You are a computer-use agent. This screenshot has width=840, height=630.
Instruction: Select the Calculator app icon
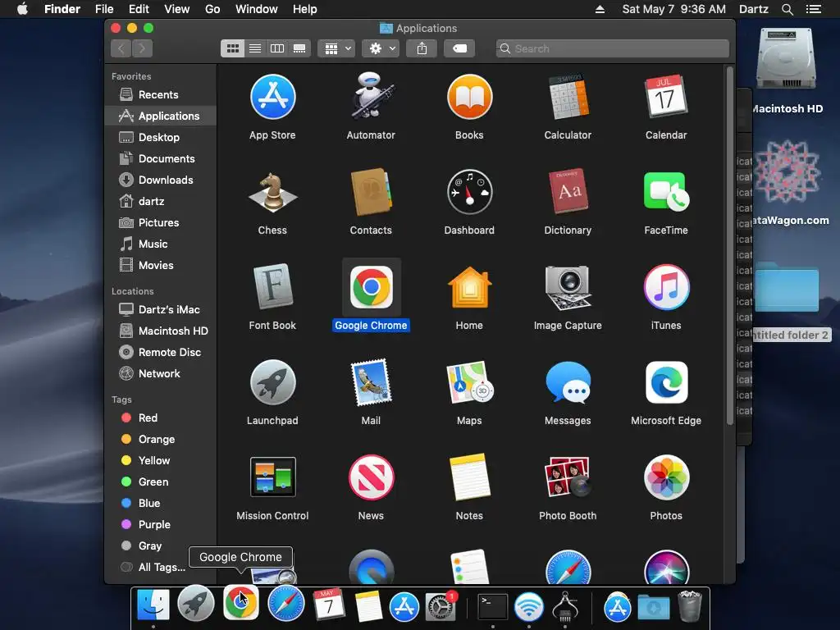tap(568, 97)
